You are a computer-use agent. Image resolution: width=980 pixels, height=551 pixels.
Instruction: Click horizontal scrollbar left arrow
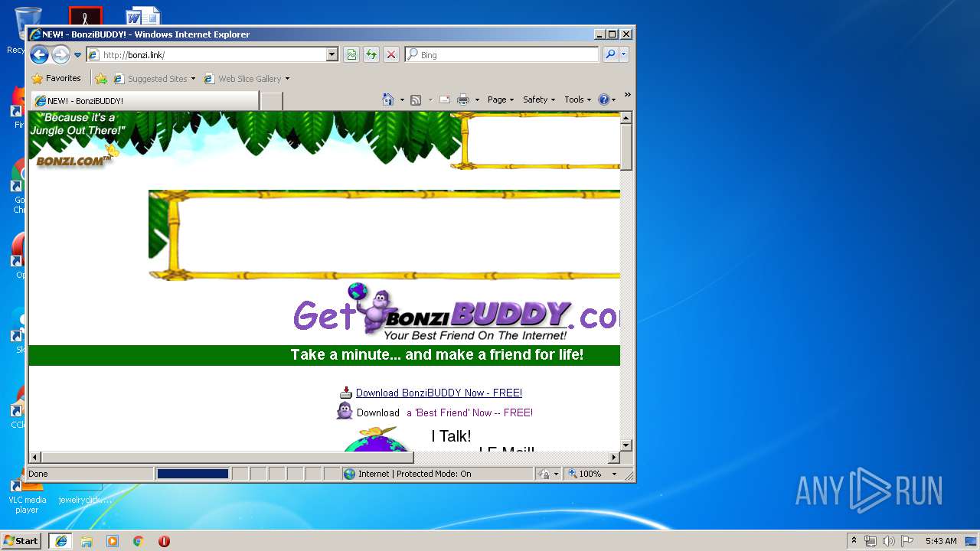tap(34, 458)
